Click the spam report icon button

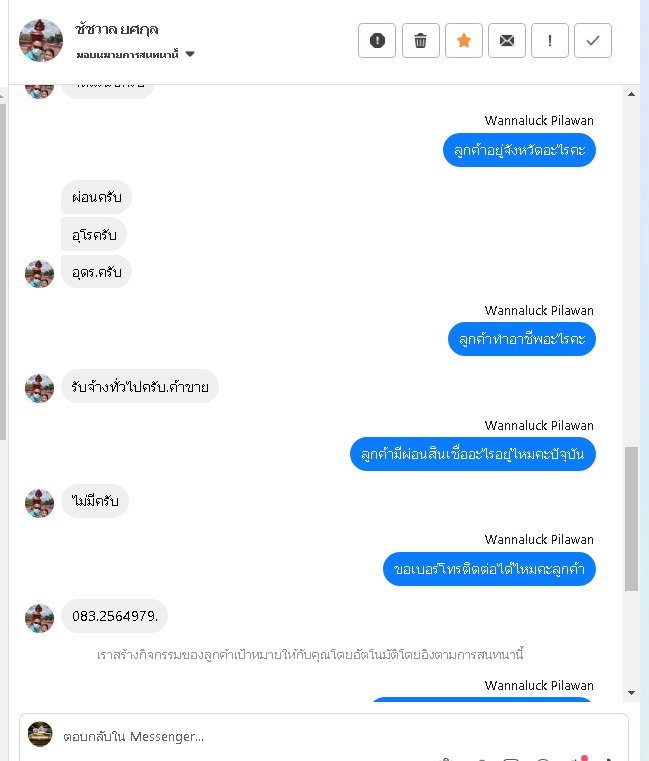[377, 40]
